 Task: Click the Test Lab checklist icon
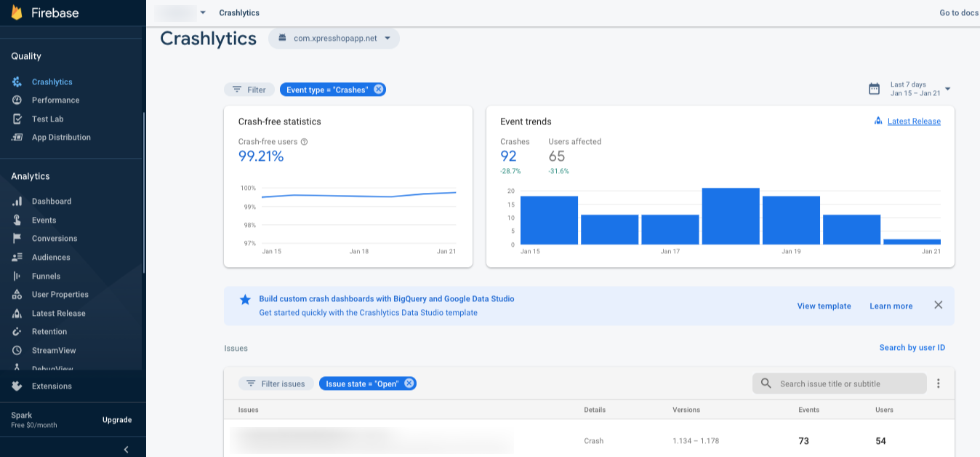click(17, 119)
